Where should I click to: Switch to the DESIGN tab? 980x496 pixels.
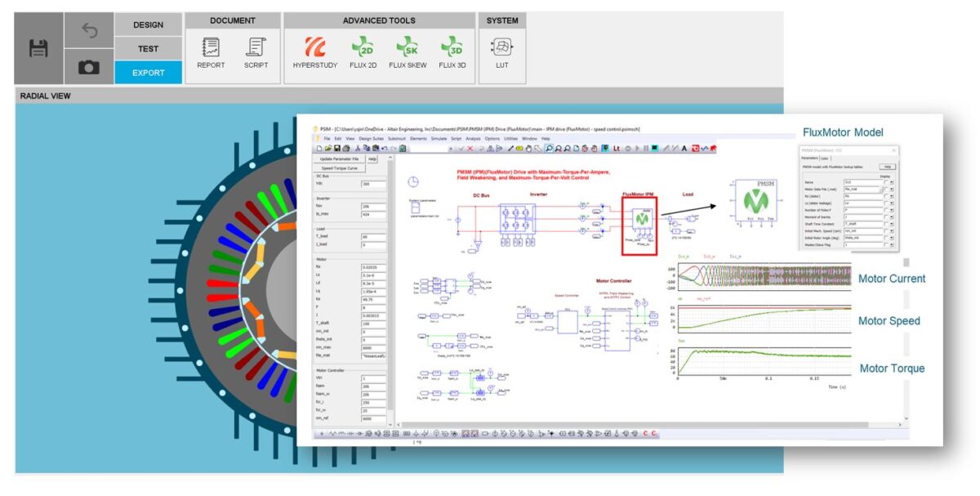[x=148, y=25]
